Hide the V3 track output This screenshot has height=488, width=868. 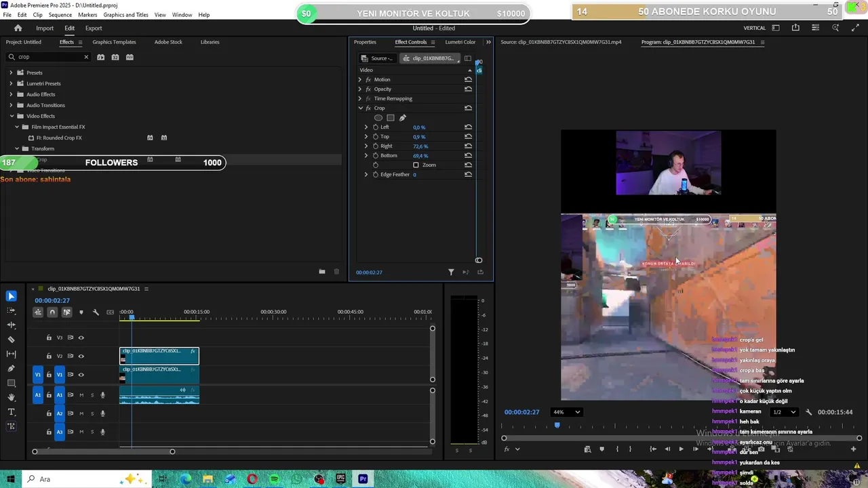point(81,338)
